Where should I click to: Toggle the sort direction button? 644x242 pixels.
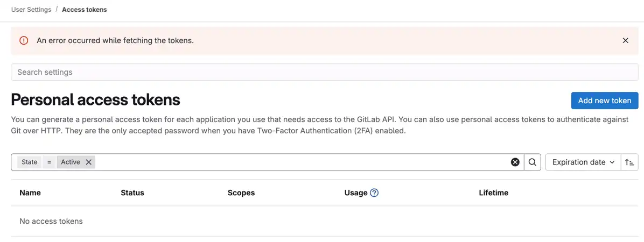point(630,162)
